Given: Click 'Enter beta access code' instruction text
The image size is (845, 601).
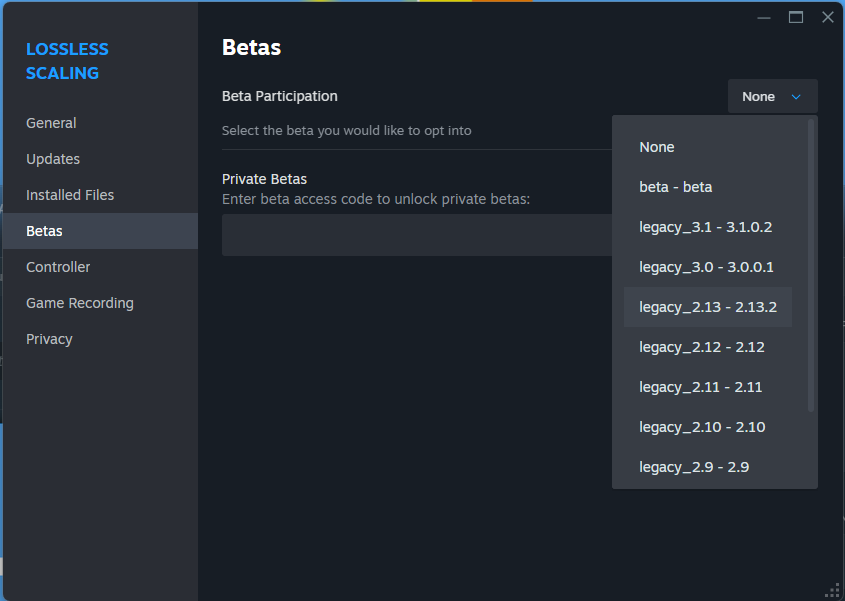Looking at the screenshot, I should [376, 199].
